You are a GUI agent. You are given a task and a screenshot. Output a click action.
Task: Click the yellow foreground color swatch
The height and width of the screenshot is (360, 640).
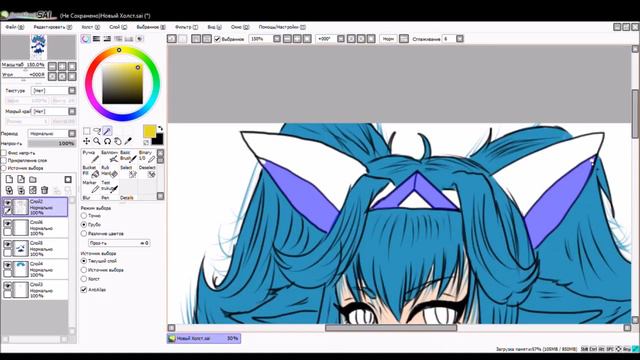pyautogui.click(x=149, y=131)
